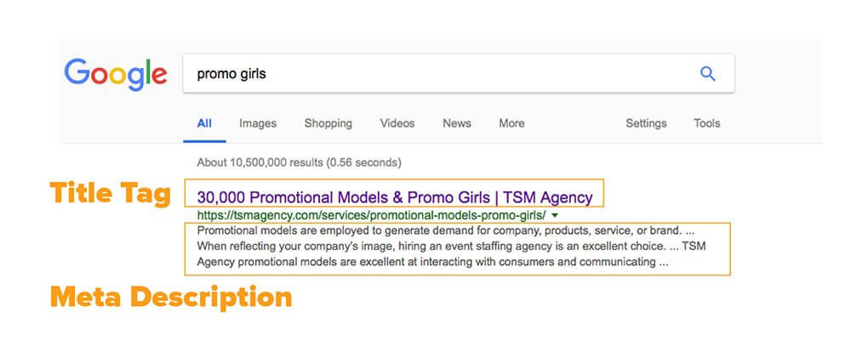Click the Google logo
Viewport: 868px width, 357px height.
click(115, 75)
